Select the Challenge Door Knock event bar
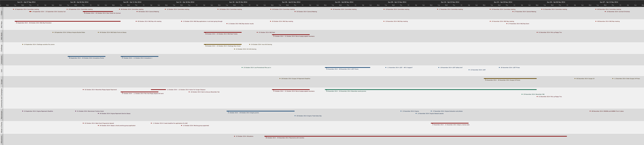The height and width of the screenshot is (145, 644). coord(223,44)
